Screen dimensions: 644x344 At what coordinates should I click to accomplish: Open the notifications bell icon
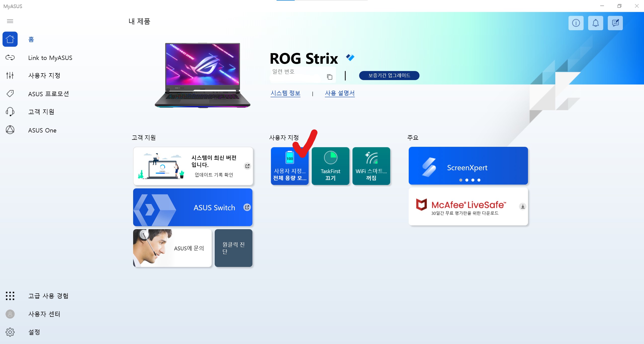tap(595, 23)
